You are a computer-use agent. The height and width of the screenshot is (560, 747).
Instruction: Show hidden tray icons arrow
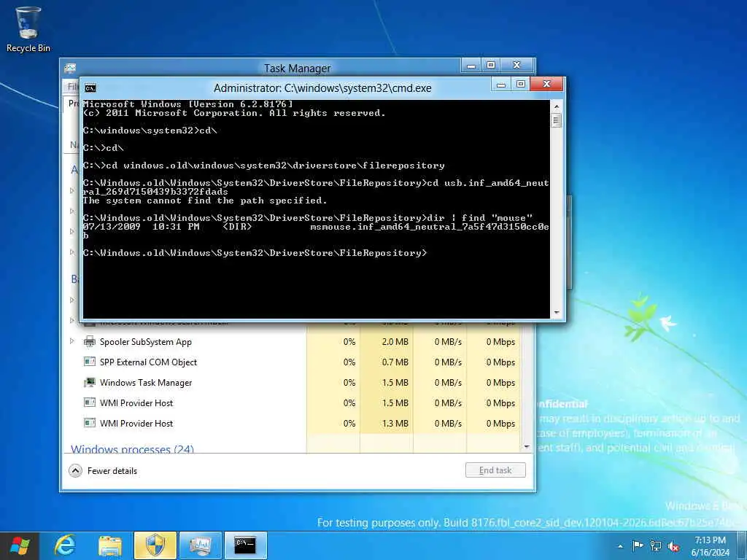tap(620, 546)
